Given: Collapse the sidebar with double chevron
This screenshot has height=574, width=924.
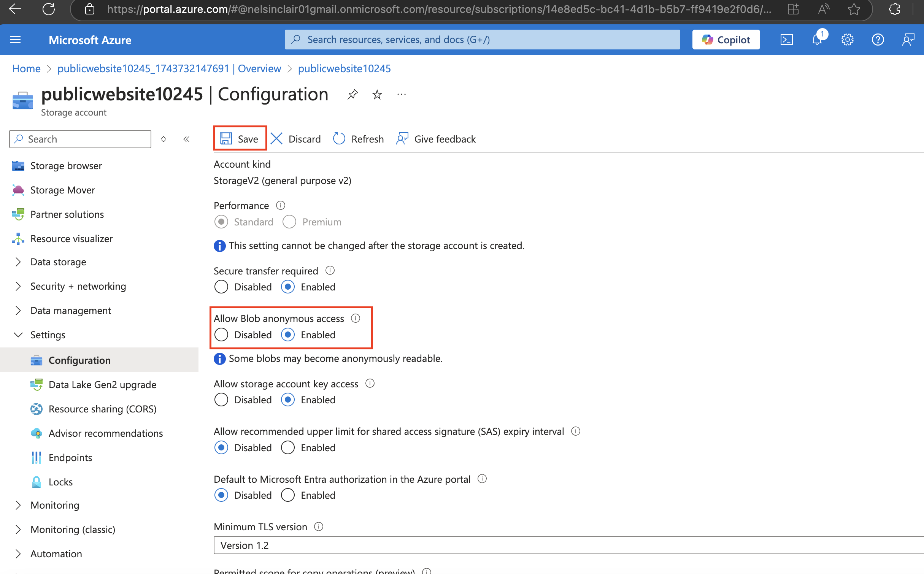Looking at the screenshot, I should tap(186, 139).
